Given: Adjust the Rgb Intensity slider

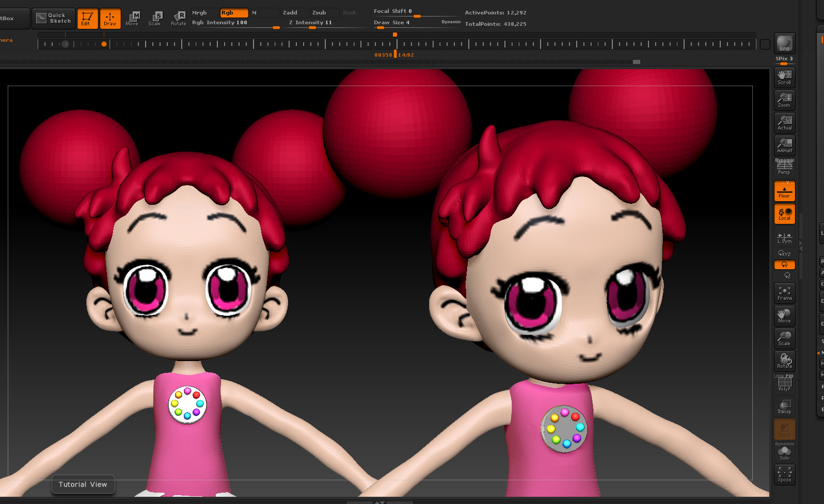Looking at the screenshot, I should (235, 24).
